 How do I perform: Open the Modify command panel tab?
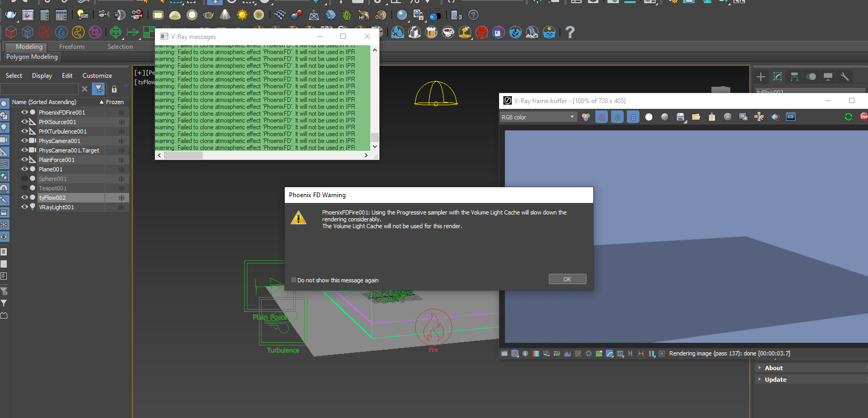click(x=778, y=77)
